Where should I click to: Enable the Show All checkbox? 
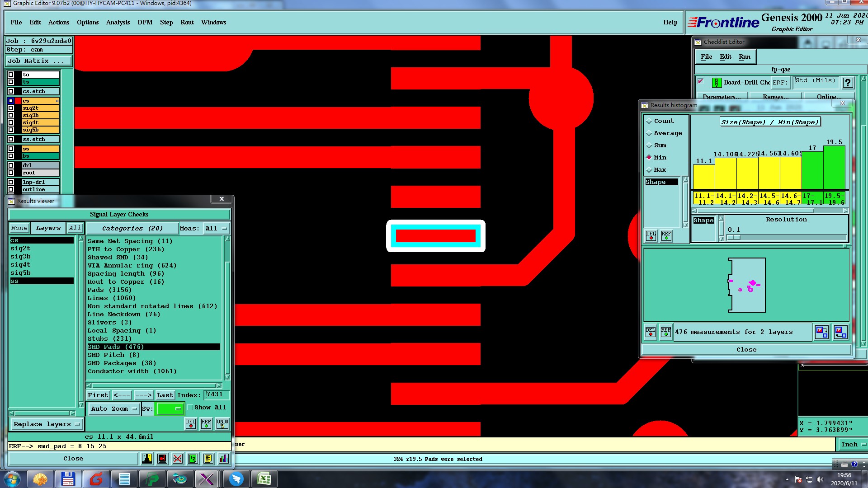(x=191, y=408)
